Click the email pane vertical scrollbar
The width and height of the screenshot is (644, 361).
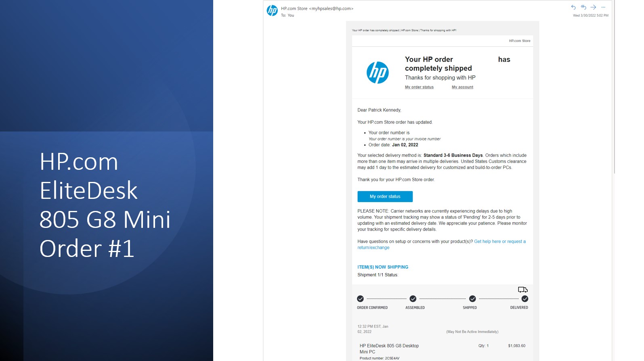[614, 87]
